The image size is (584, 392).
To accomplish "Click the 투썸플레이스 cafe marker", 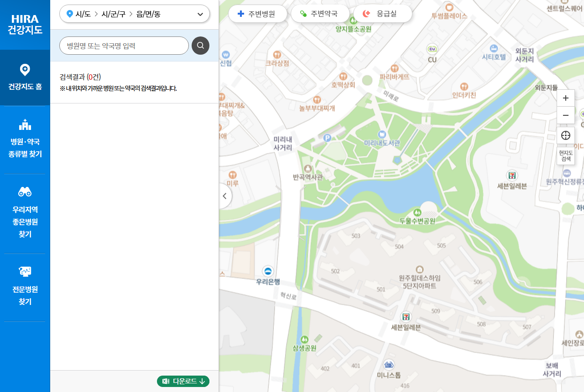I will tap(449, 7).
